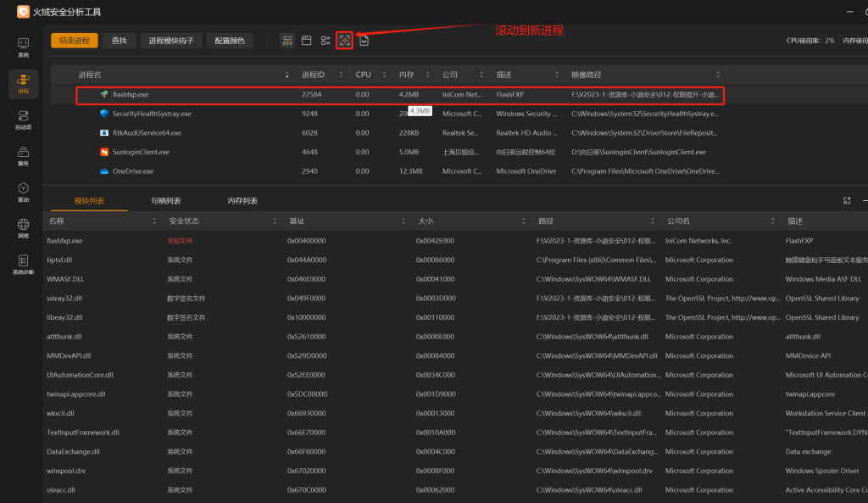
Task: Open the 系统 section in the sidebar
Action: [x=23, y=48]
